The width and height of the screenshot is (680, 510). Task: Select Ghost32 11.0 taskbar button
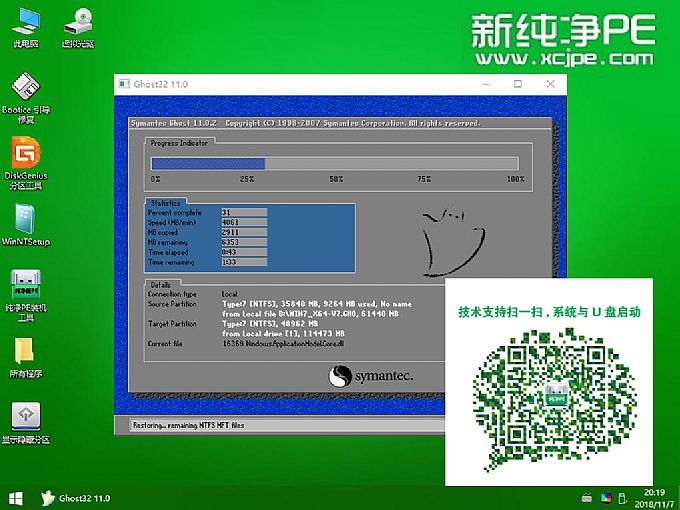(76, 498)
